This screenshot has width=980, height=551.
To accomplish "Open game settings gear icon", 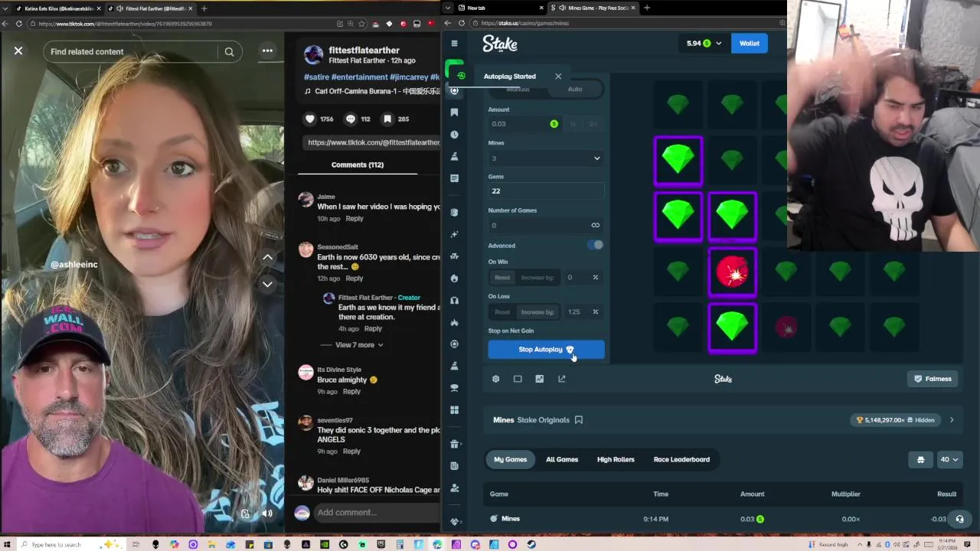I will pos(495,379).
